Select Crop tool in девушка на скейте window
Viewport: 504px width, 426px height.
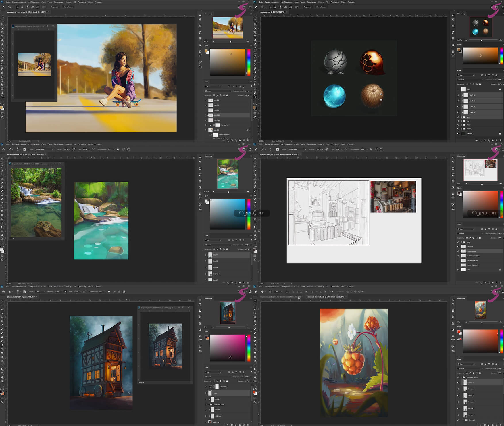click(x=2, y=32)
